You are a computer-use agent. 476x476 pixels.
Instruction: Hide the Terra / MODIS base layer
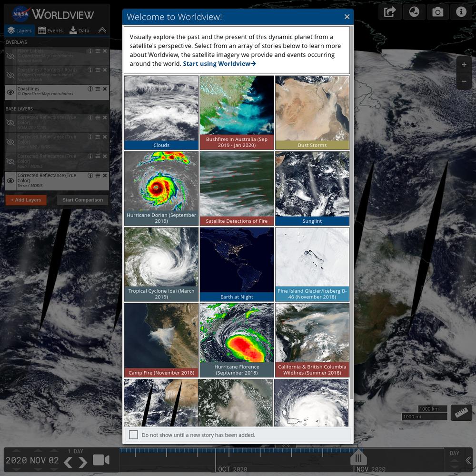pyautogui.click(x=10, y=181)
